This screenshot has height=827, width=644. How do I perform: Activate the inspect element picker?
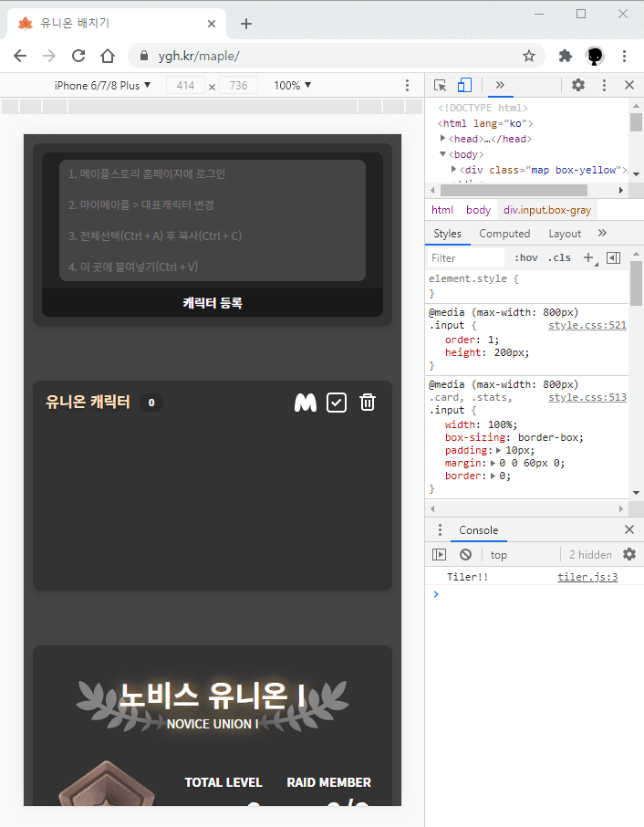click(440, 86)
